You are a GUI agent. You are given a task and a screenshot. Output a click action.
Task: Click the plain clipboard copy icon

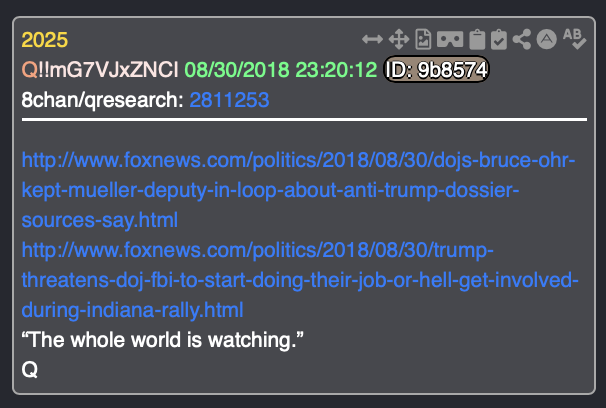(477, 39)
